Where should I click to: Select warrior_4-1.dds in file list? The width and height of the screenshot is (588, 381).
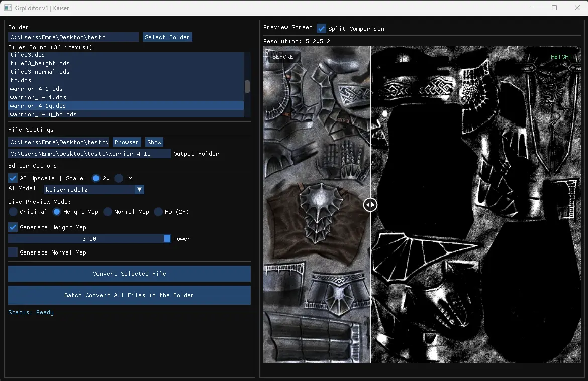click(x=126, y=89)
